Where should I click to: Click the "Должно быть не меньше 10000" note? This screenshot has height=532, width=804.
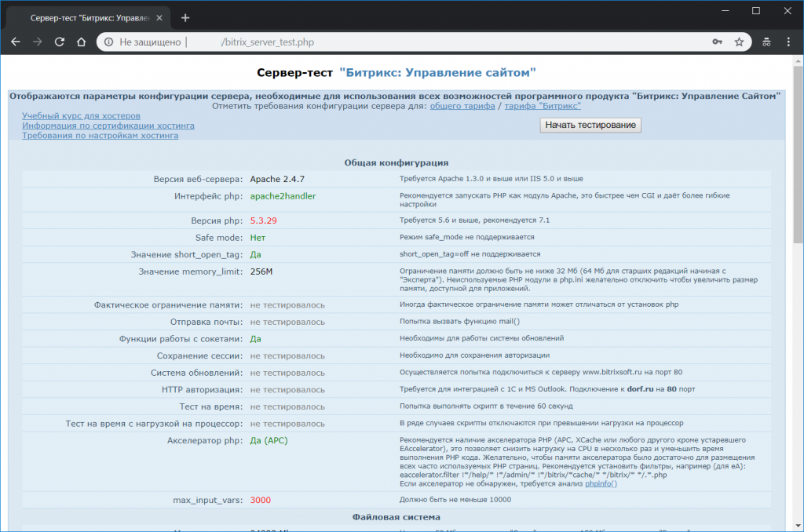pyautogui.click(x=455, y=499)
